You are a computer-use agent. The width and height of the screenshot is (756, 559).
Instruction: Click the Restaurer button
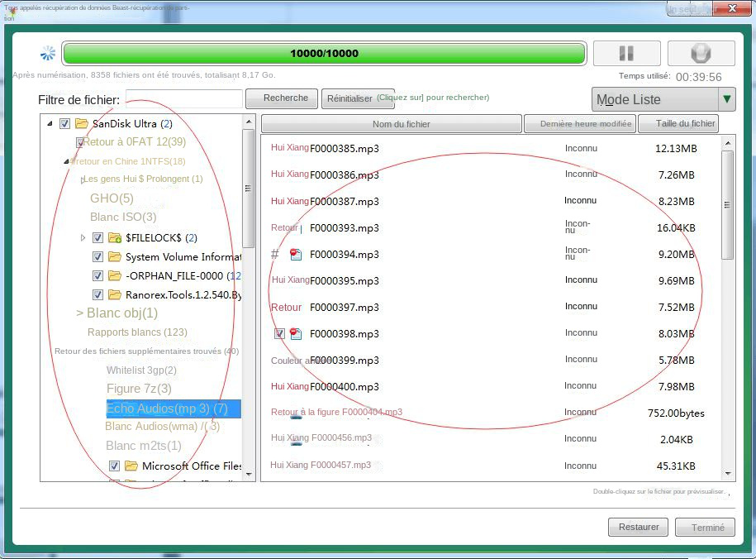(x=638, y=528)
